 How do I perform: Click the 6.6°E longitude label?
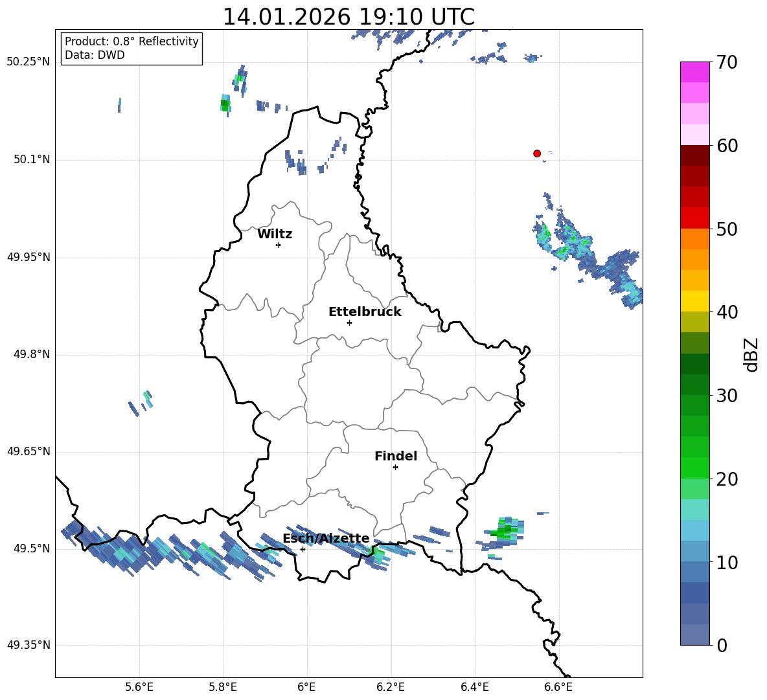click(x=558, y=687)
